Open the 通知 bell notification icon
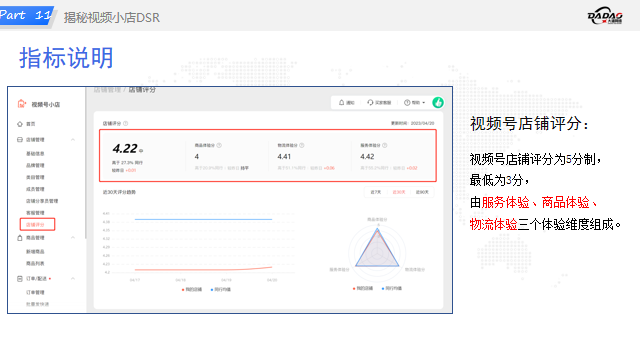 coord(342,102)
